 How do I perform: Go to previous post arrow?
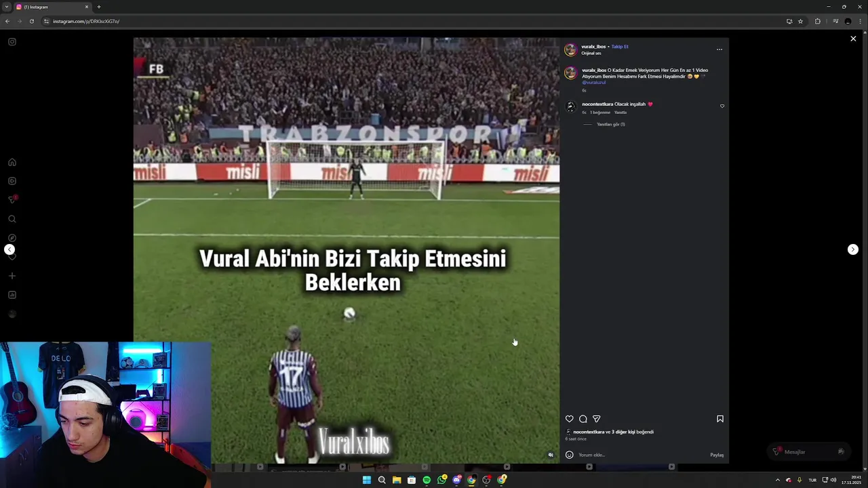point(9,249)
